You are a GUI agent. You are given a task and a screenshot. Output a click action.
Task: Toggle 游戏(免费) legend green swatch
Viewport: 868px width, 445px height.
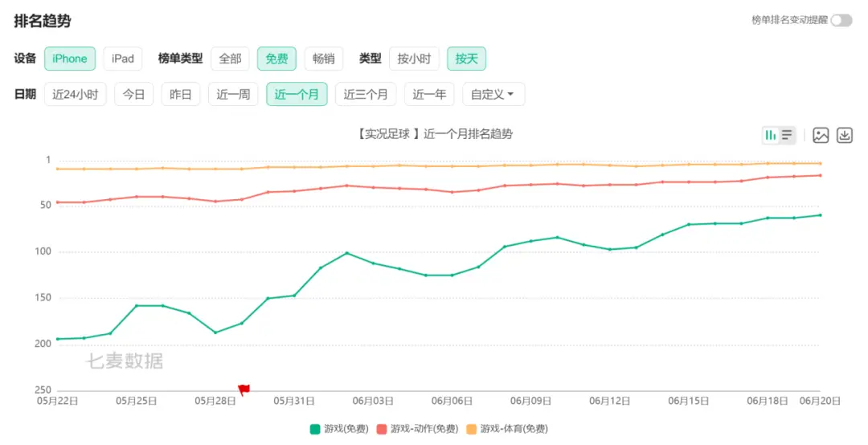click(x=315, y=429)
